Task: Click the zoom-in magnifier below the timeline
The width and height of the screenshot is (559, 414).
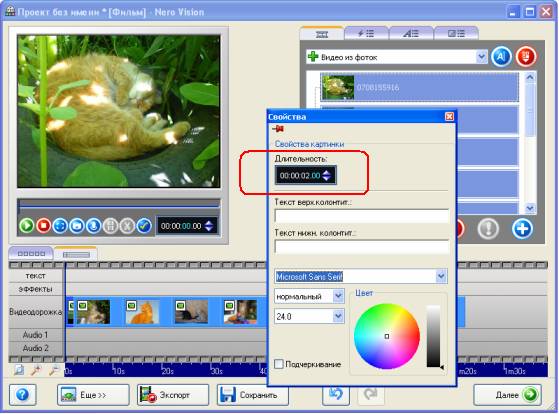Action: coord(36,370)
